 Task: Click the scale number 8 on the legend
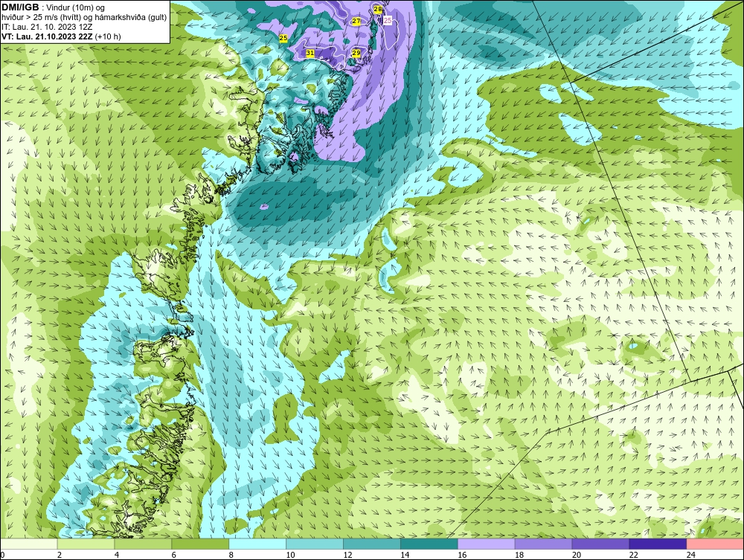[231, 555]
